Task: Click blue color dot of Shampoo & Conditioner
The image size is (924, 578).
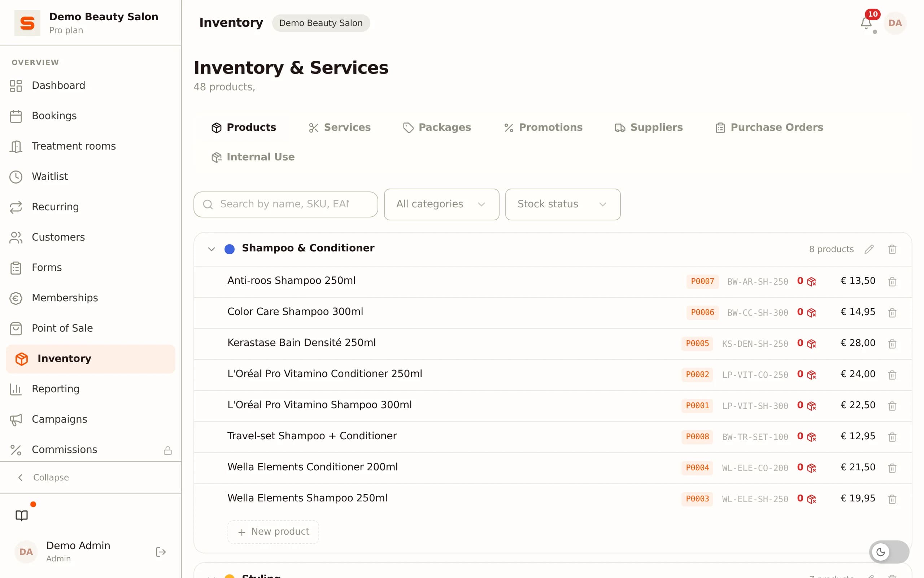Action: tap(230, 249)
